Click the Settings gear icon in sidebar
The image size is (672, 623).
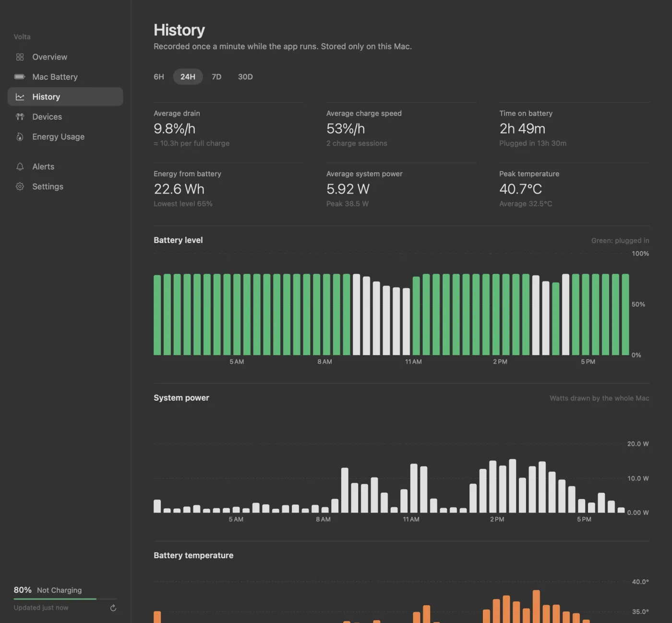click(x=20, y=186)
